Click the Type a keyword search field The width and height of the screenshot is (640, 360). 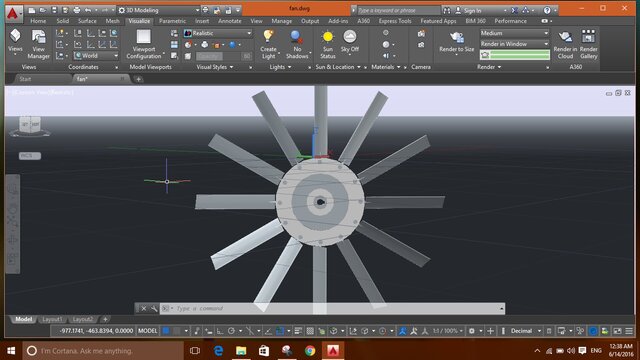398,10
